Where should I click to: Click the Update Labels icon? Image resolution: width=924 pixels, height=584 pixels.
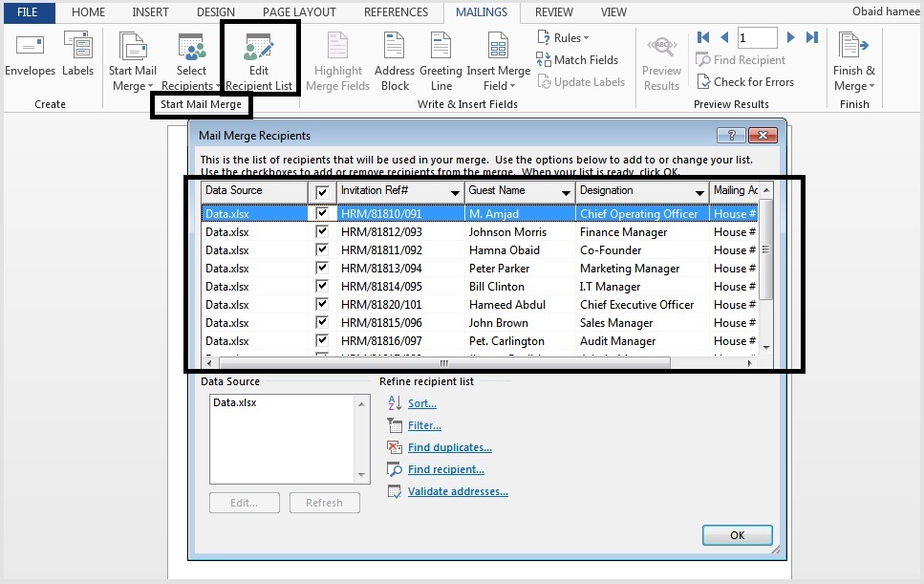tap(582, 82)
